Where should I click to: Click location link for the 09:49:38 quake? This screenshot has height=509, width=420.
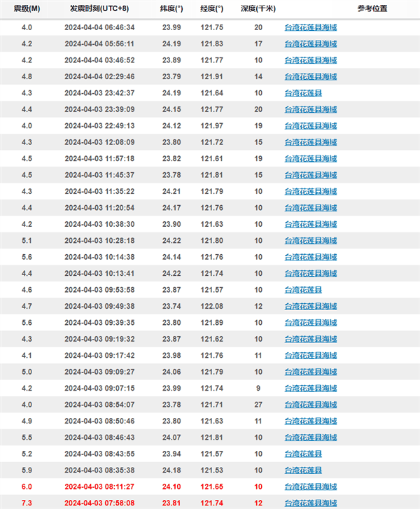pyautogui.click(x=311, y=306)
